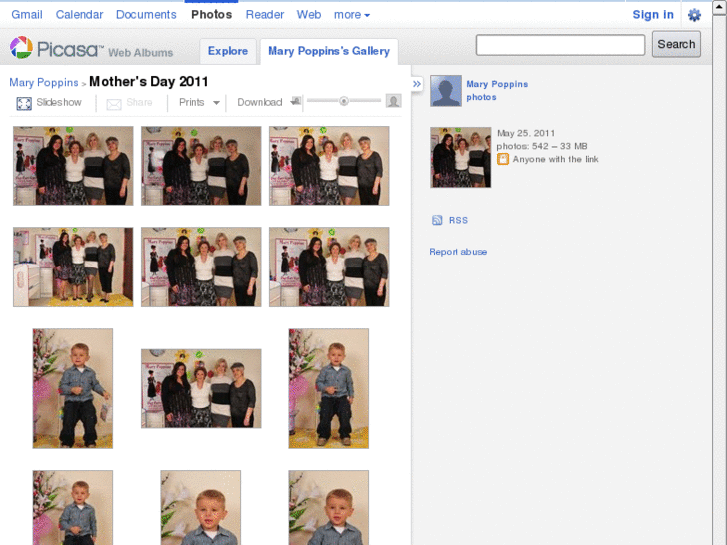This screenshot has width=727, height=545.
Task: Click the link visibility lock icon
Action: tap(503, 160)
